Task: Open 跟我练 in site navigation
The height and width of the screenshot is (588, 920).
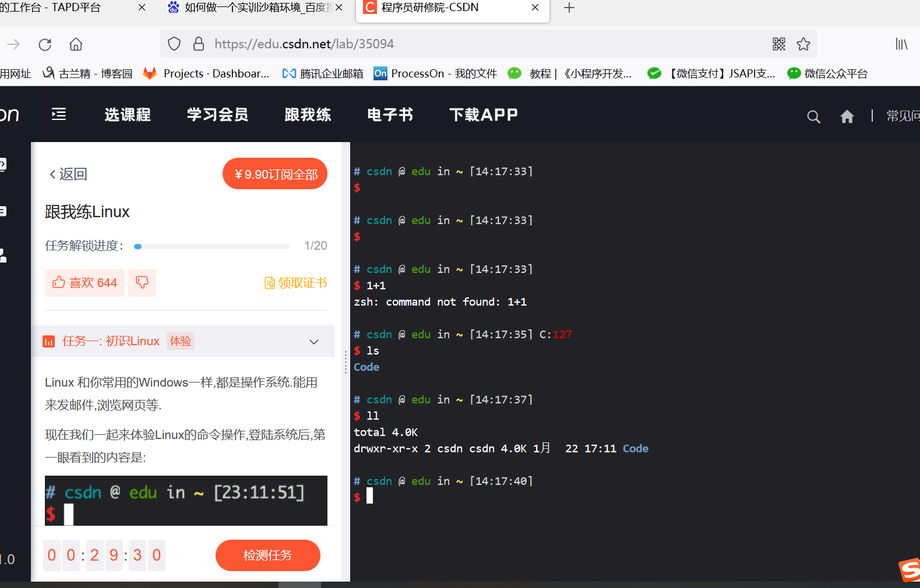Action: click(308, 115)
